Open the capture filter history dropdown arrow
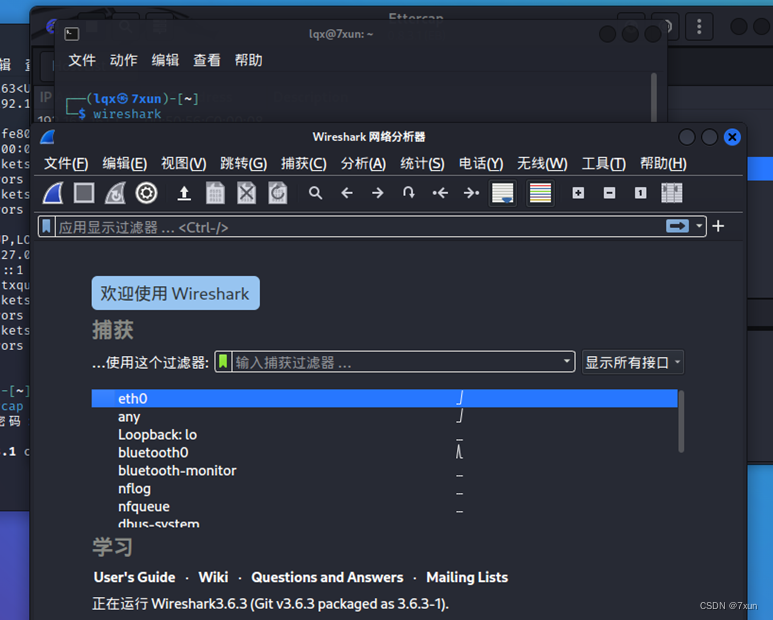 pos(566,361)
